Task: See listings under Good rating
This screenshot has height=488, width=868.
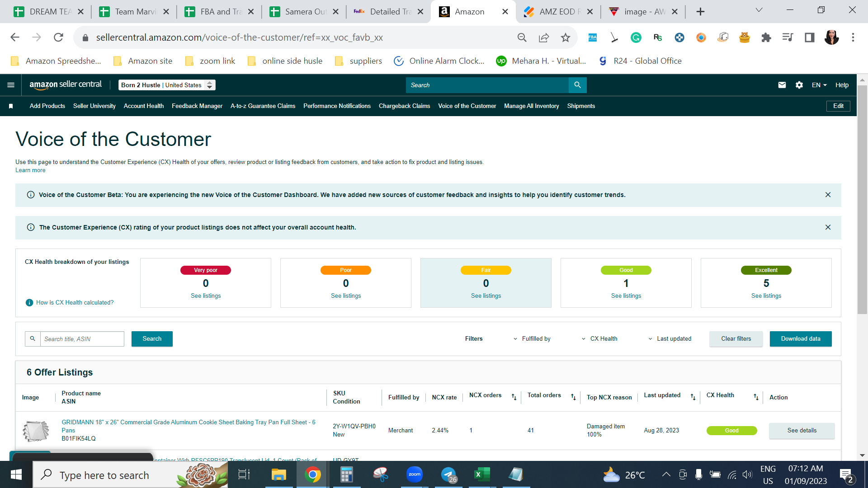Action: 626,296
